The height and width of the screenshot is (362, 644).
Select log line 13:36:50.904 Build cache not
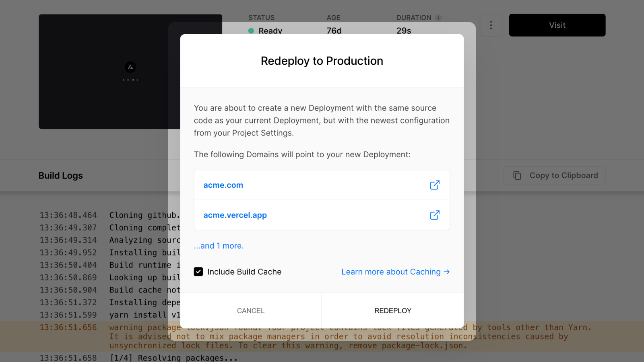click(x=109, y=290)
